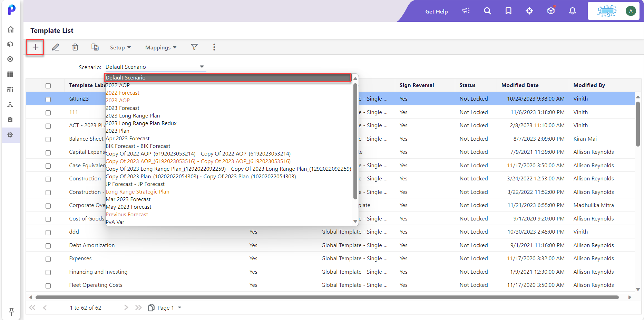Open the Filter funnel icon
The width and height of the screenshot is (644, 320).
[194, 47]
